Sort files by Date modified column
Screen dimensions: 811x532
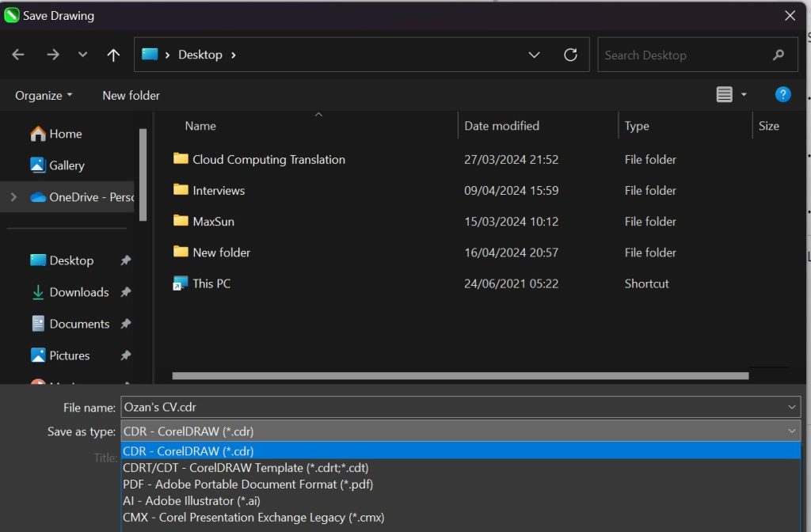(x=501, y=126)
